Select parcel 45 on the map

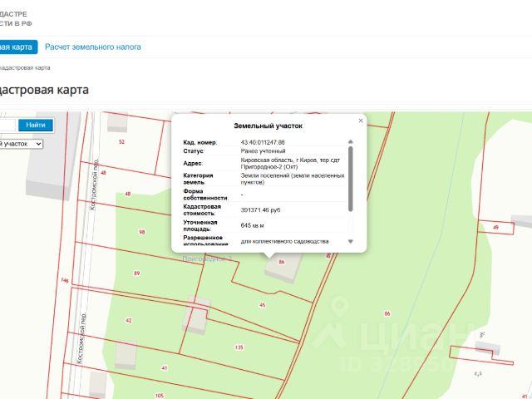pos(263,305)
